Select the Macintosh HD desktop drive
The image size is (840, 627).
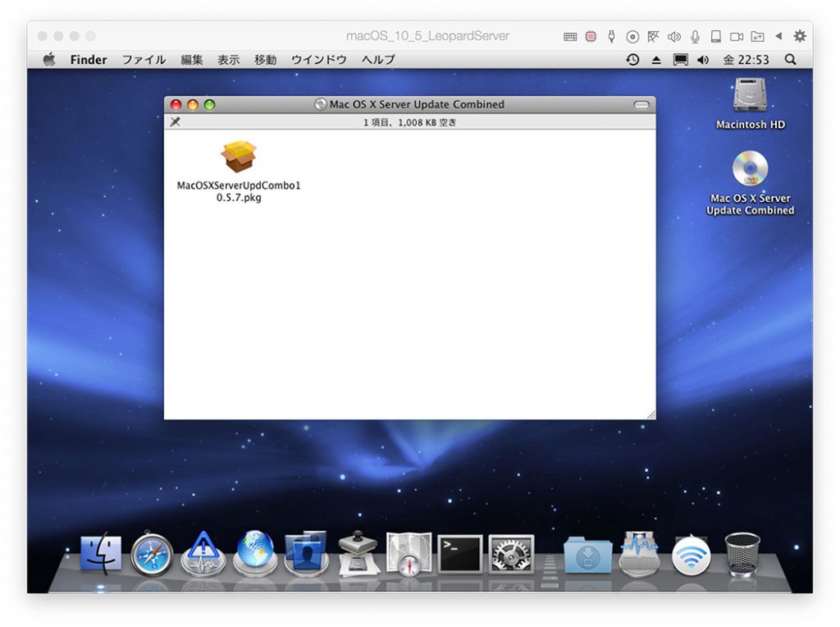pyautogui.click(x=750, y=95)
